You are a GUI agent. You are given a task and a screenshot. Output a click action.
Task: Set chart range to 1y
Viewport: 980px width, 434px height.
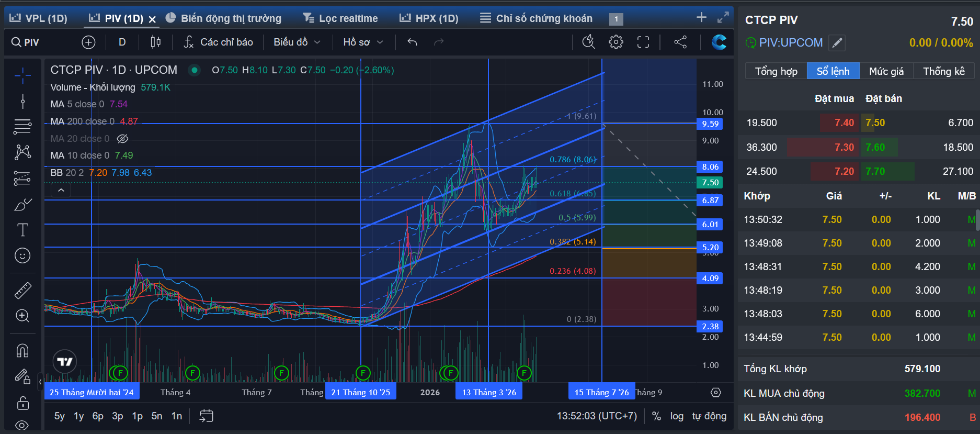pyautogui.click(x=79, y=416)
